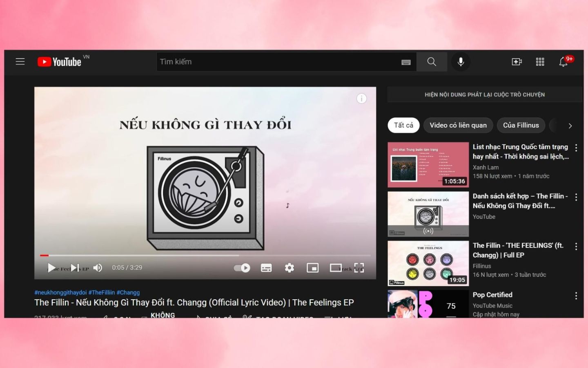This screenshot has height=368, width=588.
Task: Open Xanh Lam channel
Action: (486, 167)
